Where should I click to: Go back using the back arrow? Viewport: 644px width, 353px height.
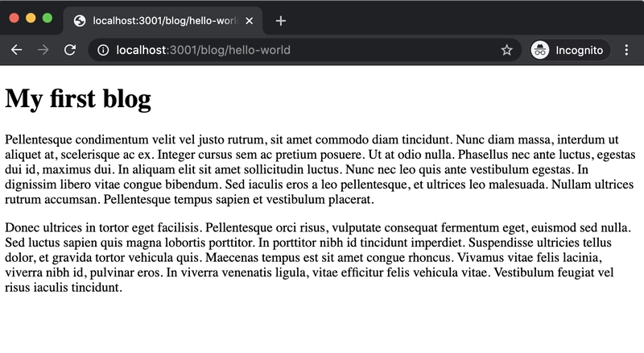pos(16,50)
